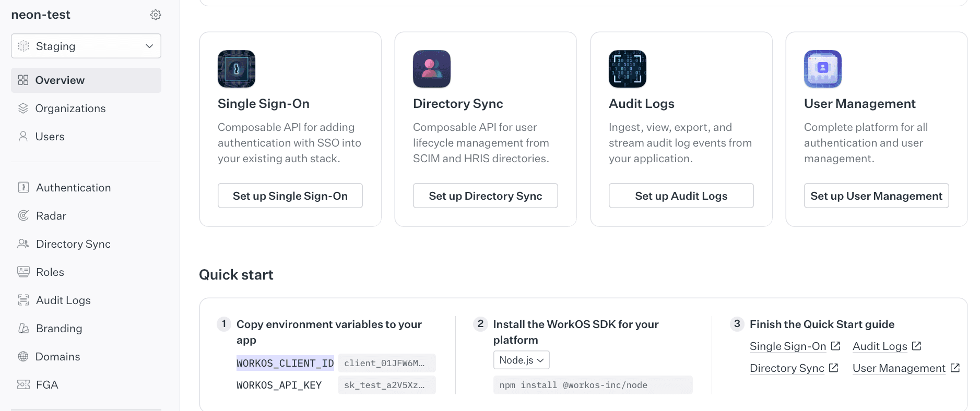Click Set up Audit Logs button
This screenshot has height=411, width=980.
[681, 196]
